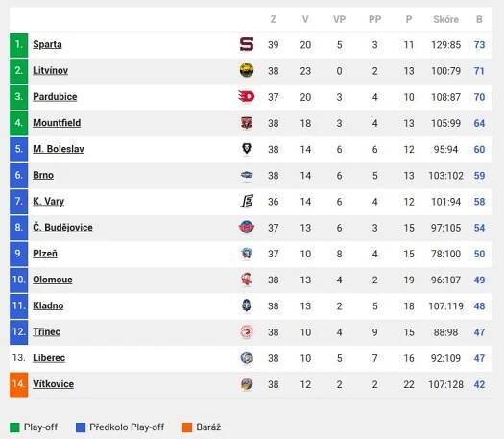Click the Mountfield team logo icon
This screenshot has width=504, height=439.
click(x=247, y=123)
